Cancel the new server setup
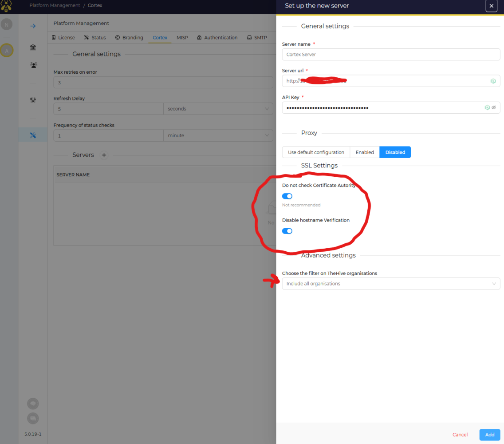 point(460,435)
